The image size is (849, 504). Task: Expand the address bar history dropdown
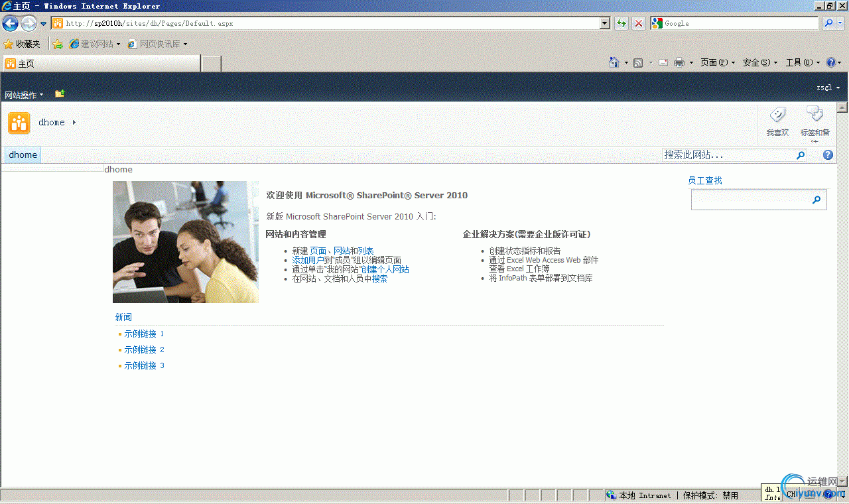605,23
